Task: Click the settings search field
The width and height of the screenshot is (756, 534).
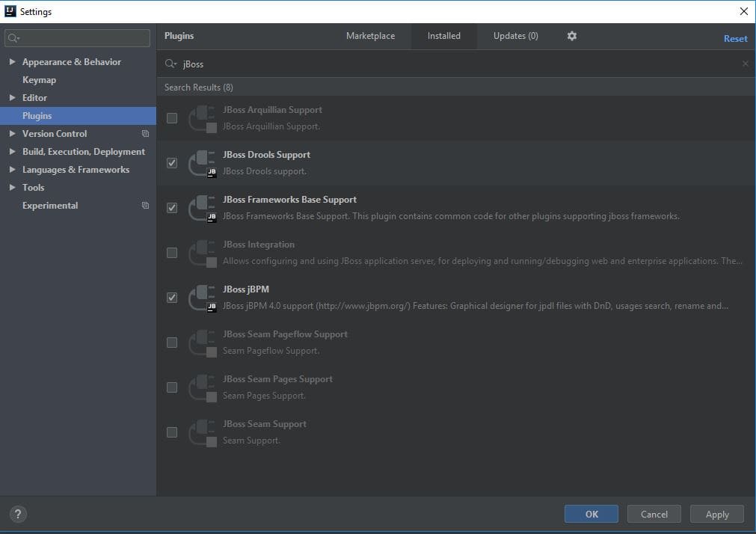Action: (x=82, y=38)
